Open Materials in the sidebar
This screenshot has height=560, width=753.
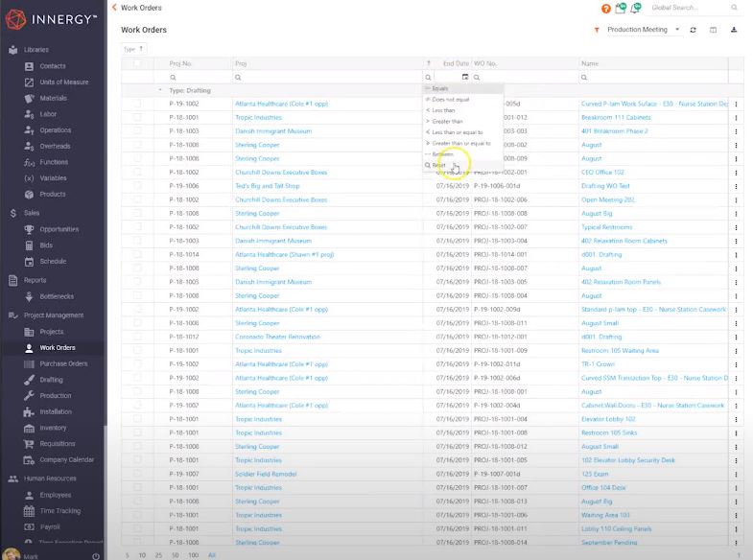point(53,98)
